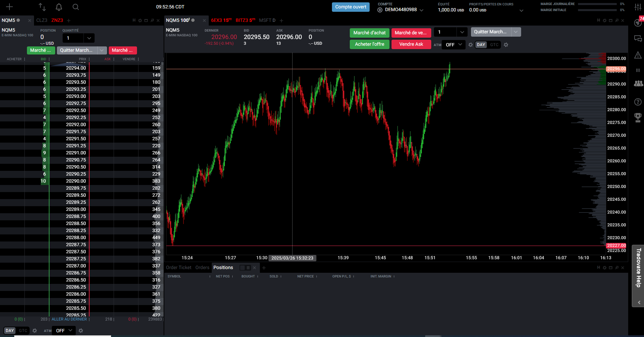The image size is (644, 337).
Task: Open the trophy icon in right sidebar
Action: pos(638,117)
